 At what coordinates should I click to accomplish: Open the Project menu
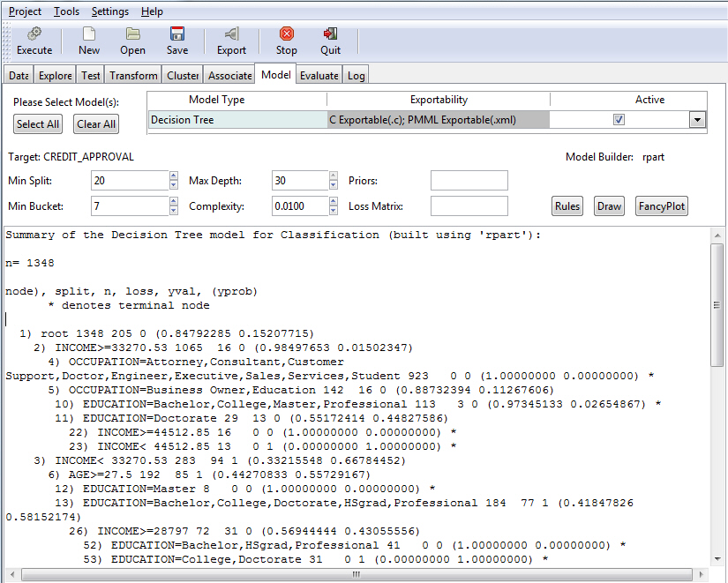25,11
